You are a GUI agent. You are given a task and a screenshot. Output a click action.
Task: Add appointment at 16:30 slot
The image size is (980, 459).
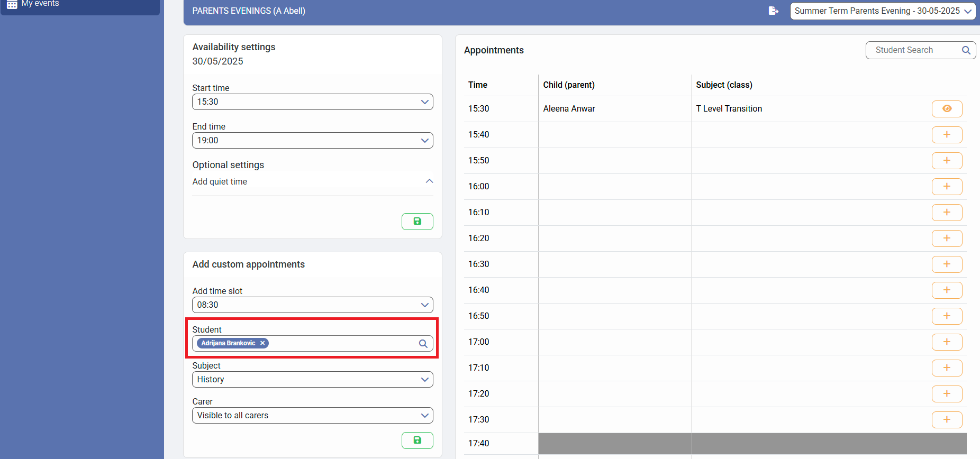(947, 264)
